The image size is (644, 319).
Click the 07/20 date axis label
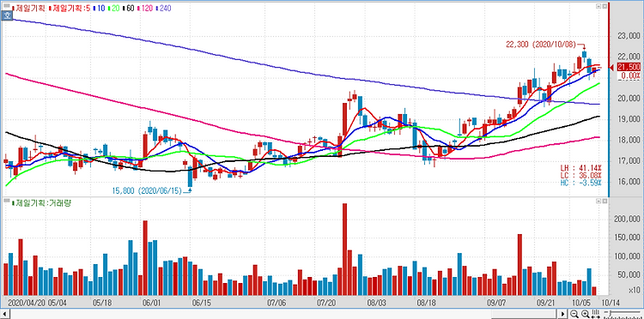click(325, 303)
